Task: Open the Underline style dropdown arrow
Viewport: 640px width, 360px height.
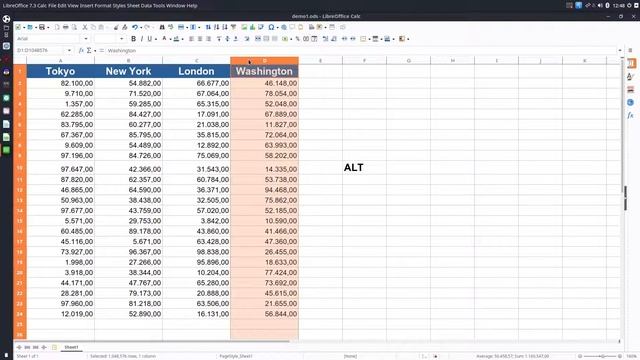Action: click(x=155, y=39)
